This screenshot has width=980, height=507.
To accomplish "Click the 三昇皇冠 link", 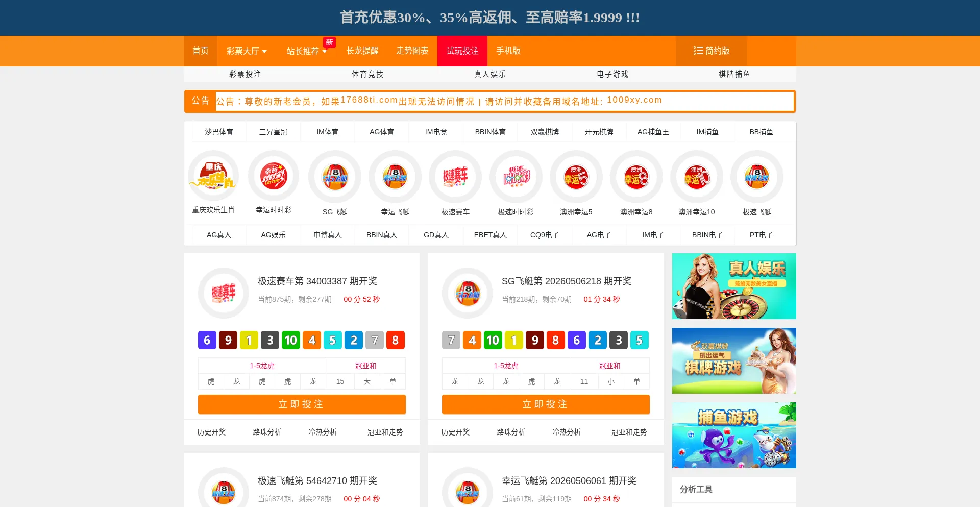I will pos(273,132).
